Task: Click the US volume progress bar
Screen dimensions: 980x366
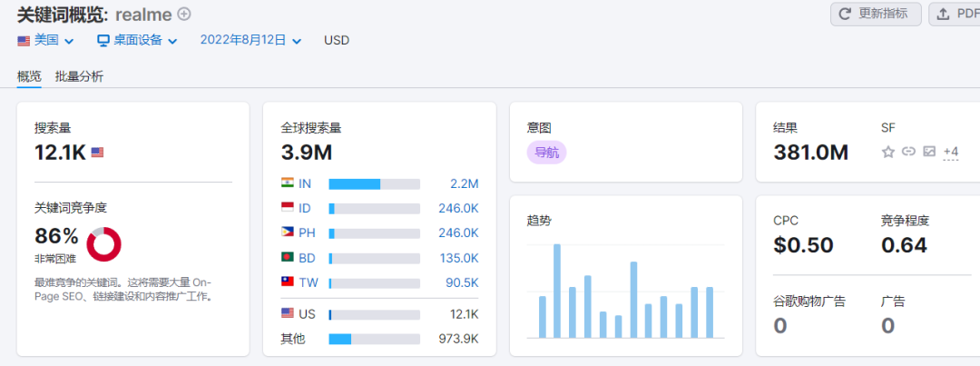Action: coord(375,314)
